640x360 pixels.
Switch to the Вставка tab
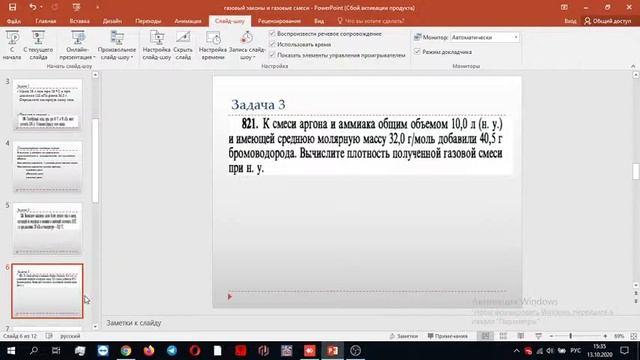click(80, 21)
